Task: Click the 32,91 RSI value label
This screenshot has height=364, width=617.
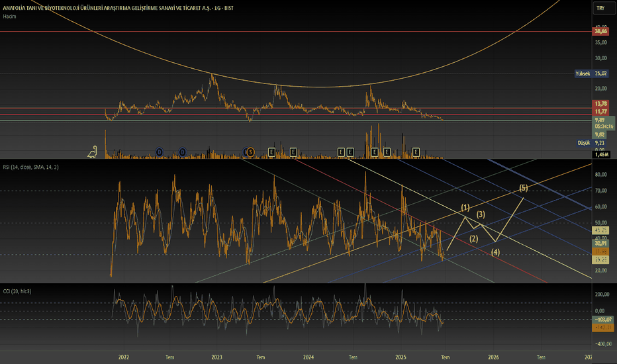Action: (600, 244)
